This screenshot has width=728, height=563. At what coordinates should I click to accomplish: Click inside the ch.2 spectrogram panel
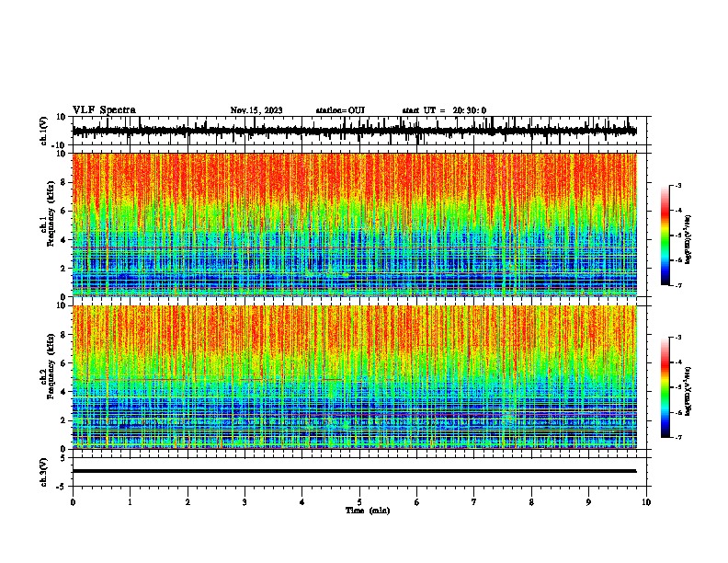point(354,377)
